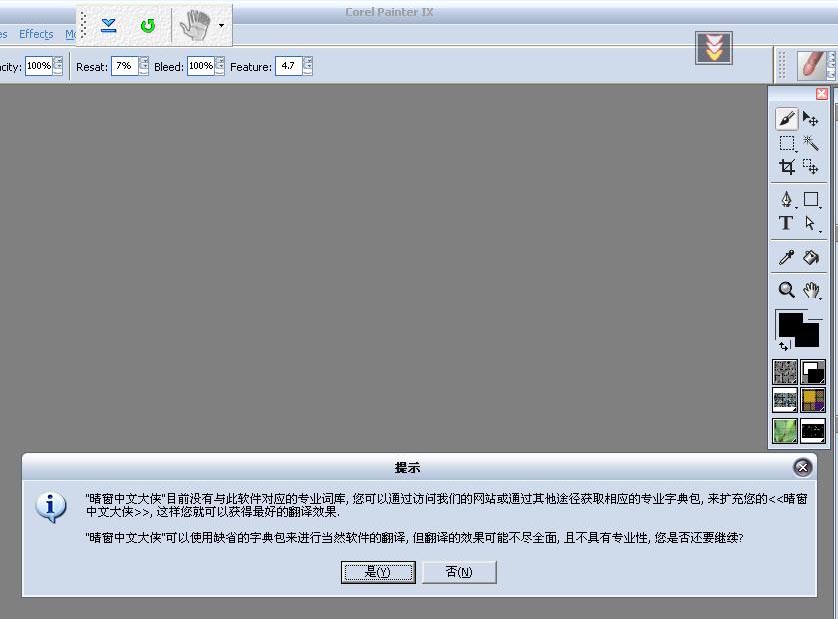Click the Resat 7% input field
838x619 pixels.
coord(125,66)
